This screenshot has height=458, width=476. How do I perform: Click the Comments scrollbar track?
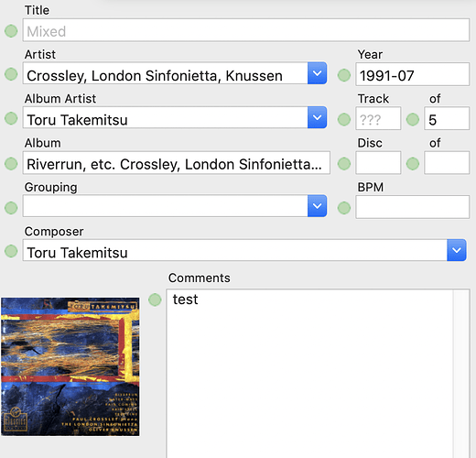pos(461,374)
